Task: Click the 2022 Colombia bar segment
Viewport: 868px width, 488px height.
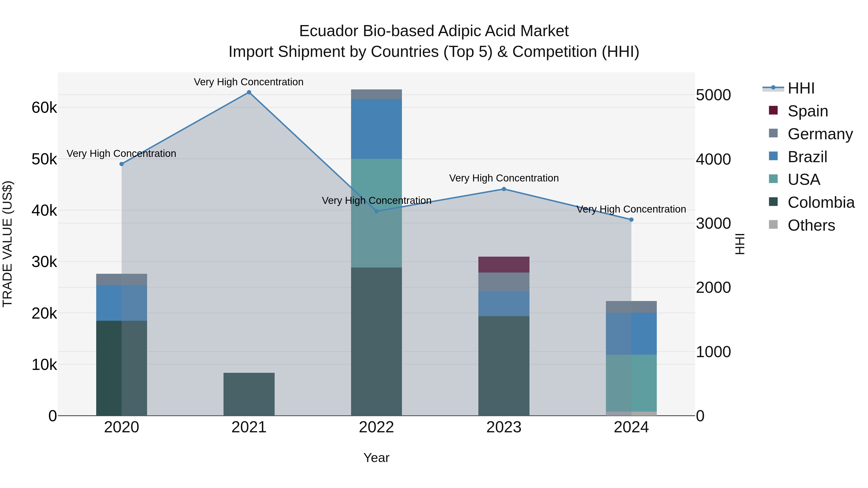Action: coord(376,341)
